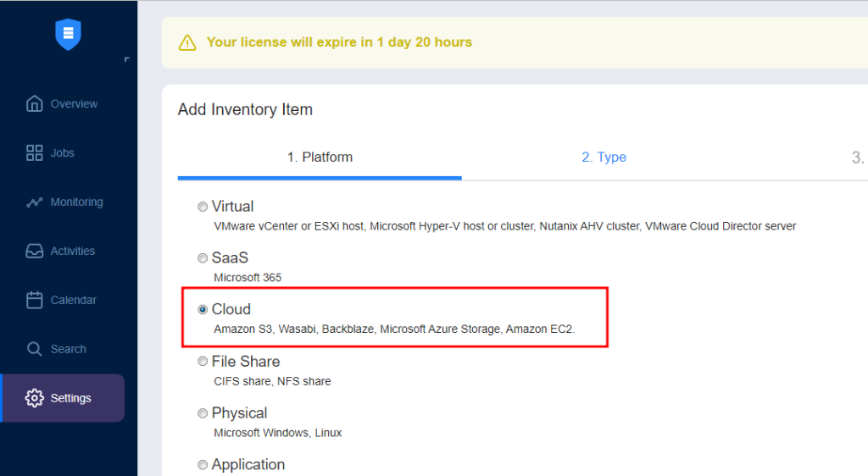Open the Activities inbox icon
Viewport: 868px width, 476px height.
(x=34, y=251)
